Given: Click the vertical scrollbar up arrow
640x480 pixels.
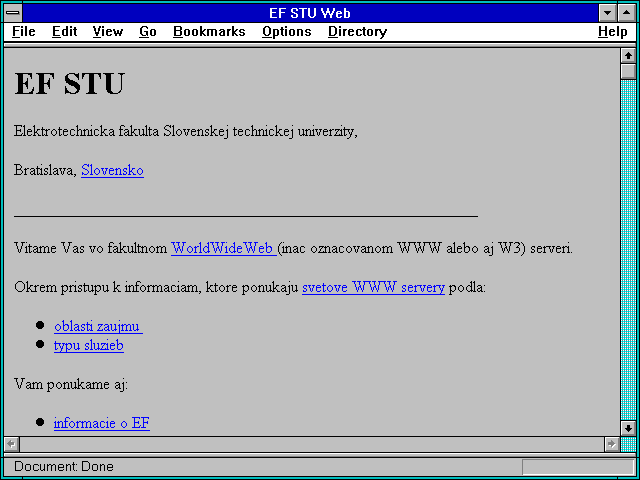Looking at the screenshot, I should click(x=628, y=56).
